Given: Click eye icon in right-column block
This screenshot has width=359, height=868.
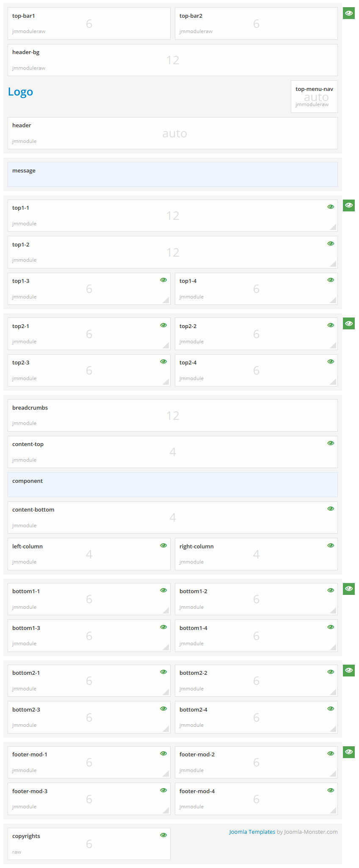Looking at the screenshot, I should click(x=331, y=545).
